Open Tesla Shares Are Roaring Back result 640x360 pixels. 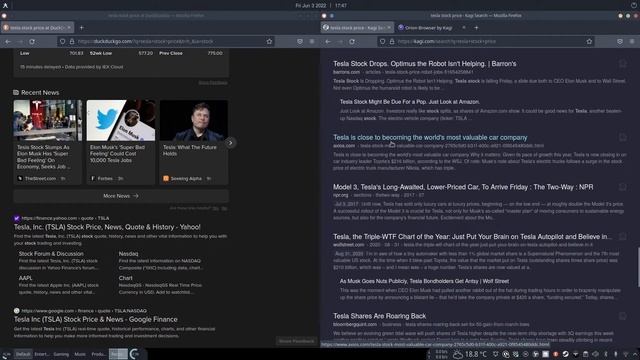click(380, 316)
